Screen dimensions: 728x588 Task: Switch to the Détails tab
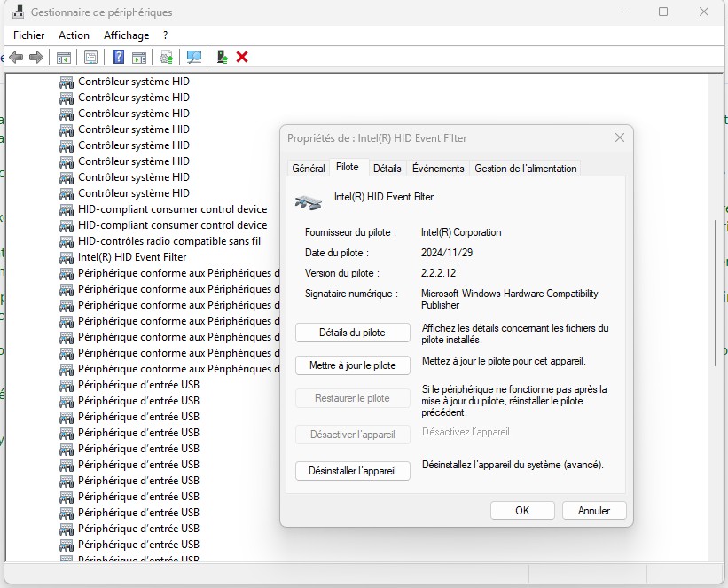tap(387, 169)
